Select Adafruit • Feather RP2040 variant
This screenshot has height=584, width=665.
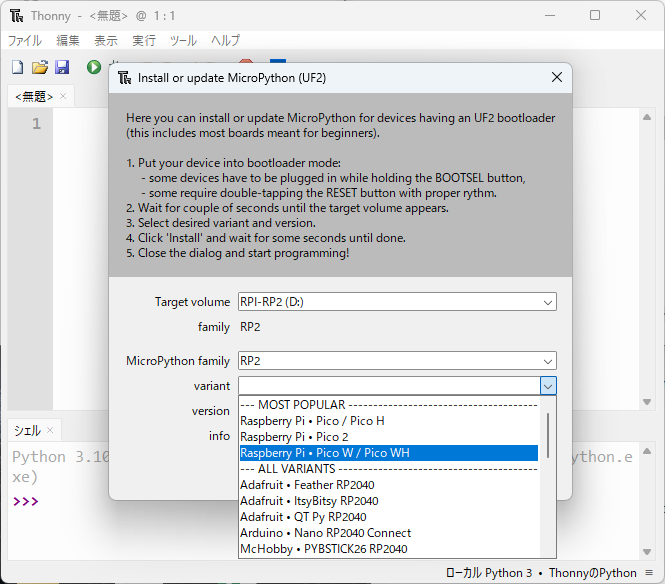click(389, 485)
